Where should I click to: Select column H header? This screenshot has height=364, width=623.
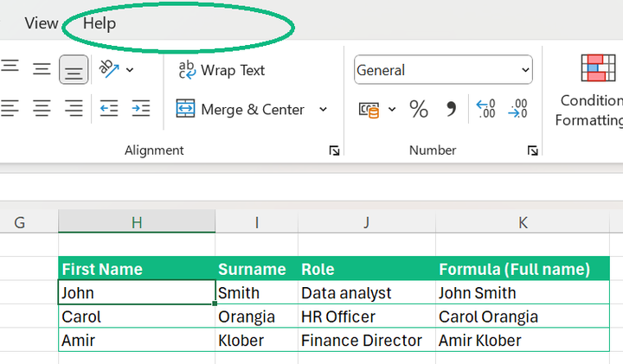coord(137,222)
